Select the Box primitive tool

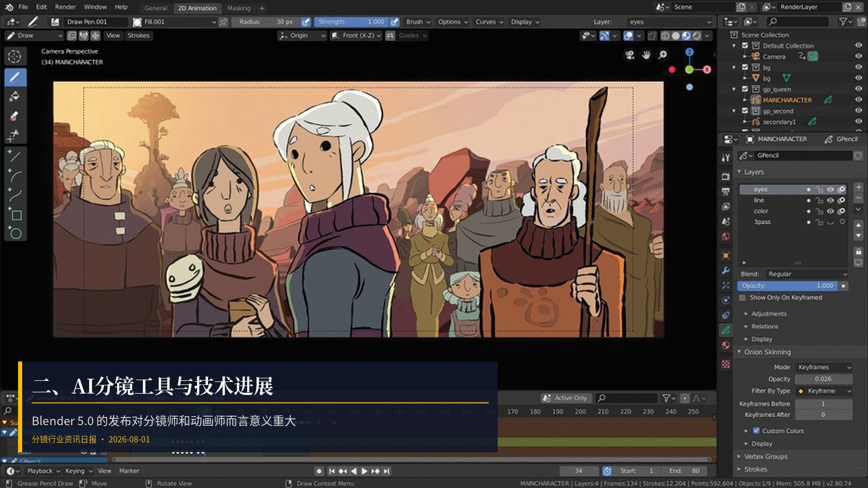(x=14, y=214)
